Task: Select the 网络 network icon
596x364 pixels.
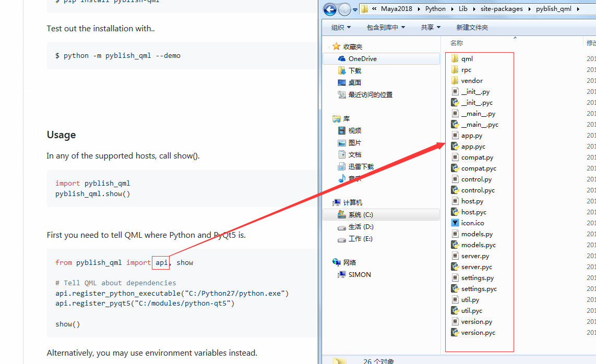Action: (x=337, y=262)
